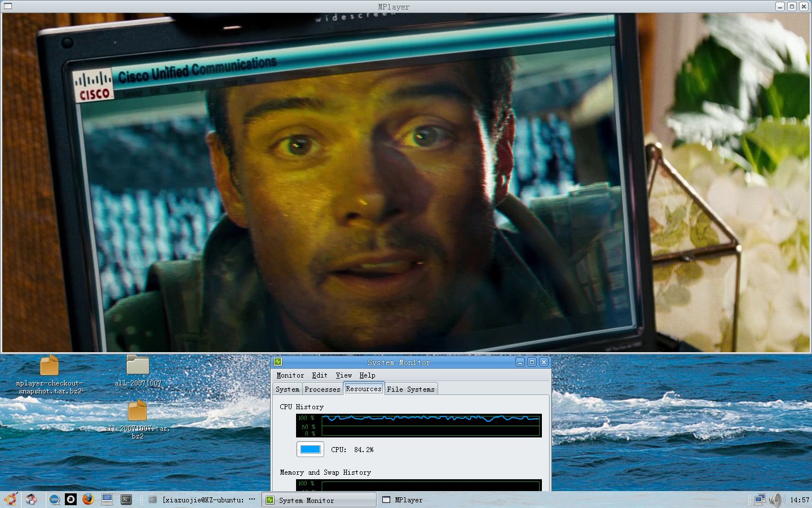Open the volume speaker tray icon
Viewport: 812px width, 508px height.
(776, 500)
